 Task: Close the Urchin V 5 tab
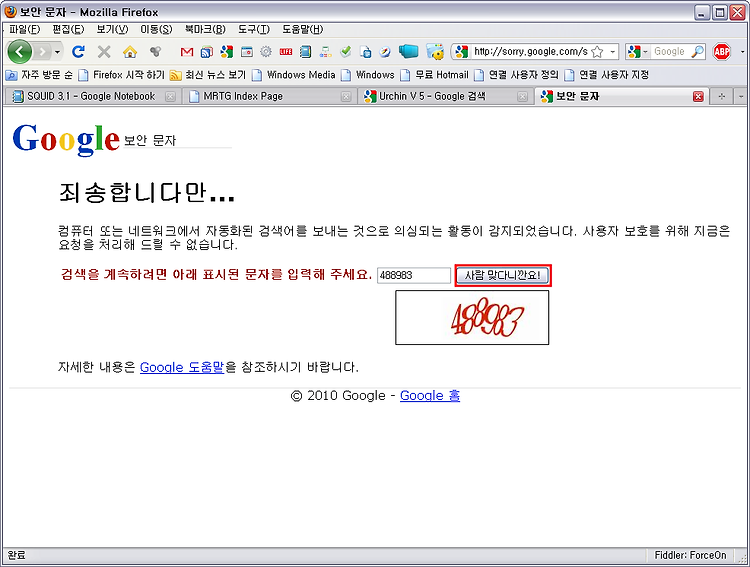522,97
